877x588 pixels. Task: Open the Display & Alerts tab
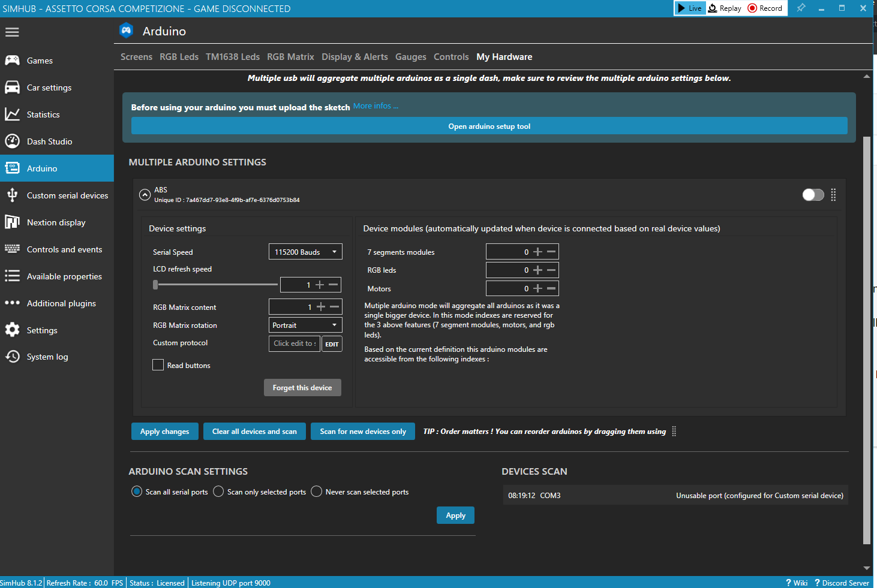355,56
